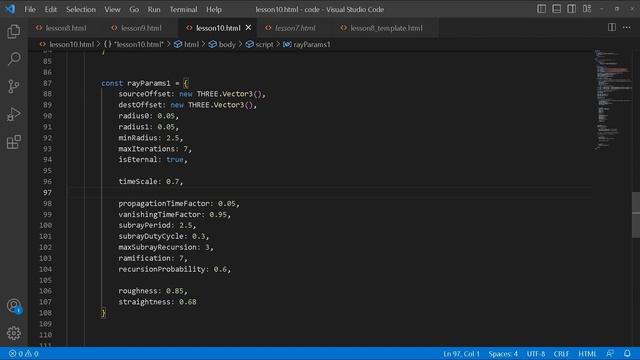Open the Manage gear settings icon

click(x=14, y=333)
